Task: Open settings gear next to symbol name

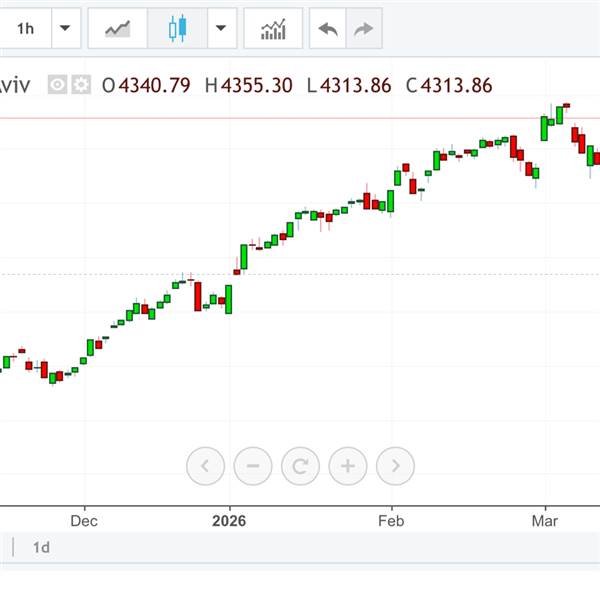Action: coord(81,85)
